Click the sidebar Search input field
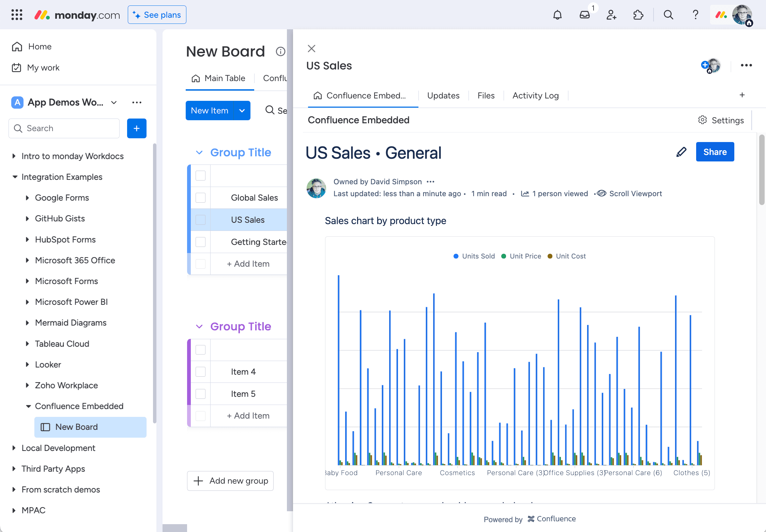The image size is (766, 532). pyautogui.click(x=64, y=128)
